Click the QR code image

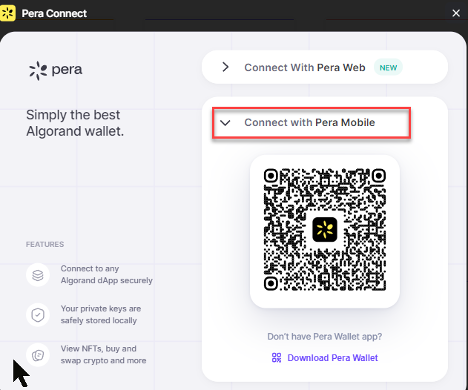(325, 230)
